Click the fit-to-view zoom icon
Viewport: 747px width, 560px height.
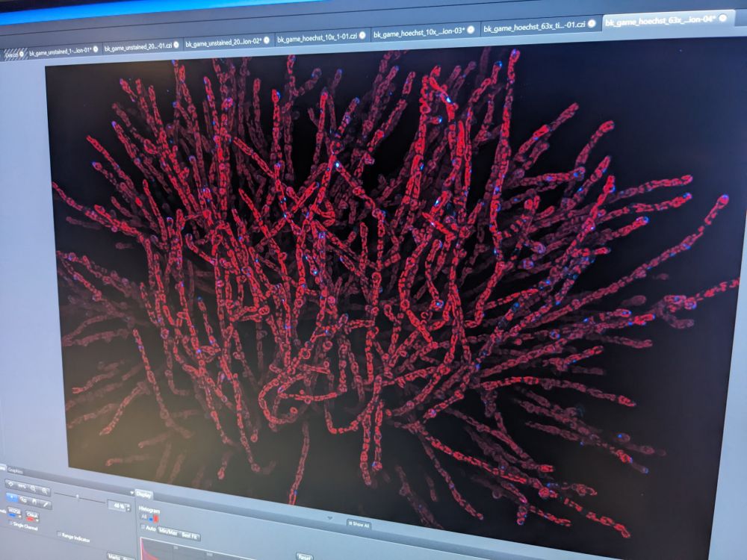(11, 485)
